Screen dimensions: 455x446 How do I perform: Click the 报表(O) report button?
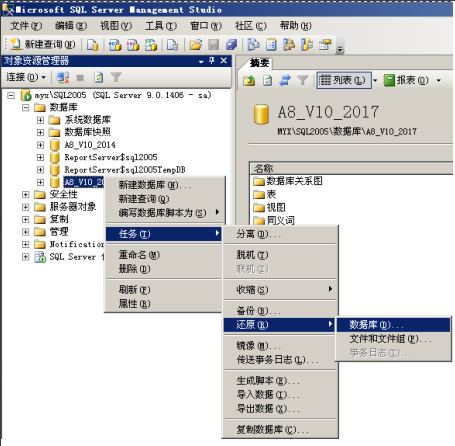click(x=407, y=80)
